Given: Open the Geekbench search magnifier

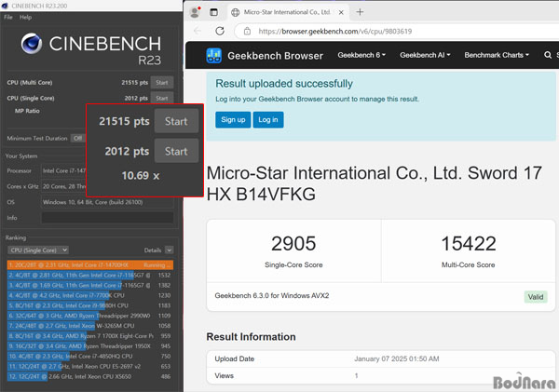Looking at the screenshot, I should coord(548,55).
